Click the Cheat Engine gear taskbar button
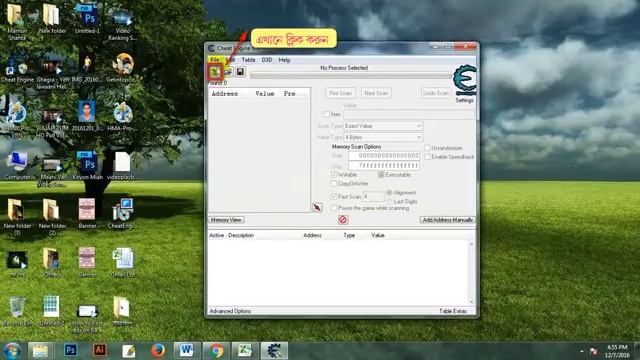The image size is (640, 360). tap(274, 350)
